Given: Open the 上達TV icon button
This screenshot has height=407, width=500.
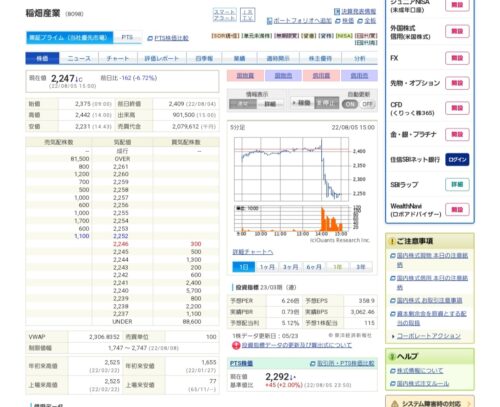Looking at the screenshot, I should [247, 15].
